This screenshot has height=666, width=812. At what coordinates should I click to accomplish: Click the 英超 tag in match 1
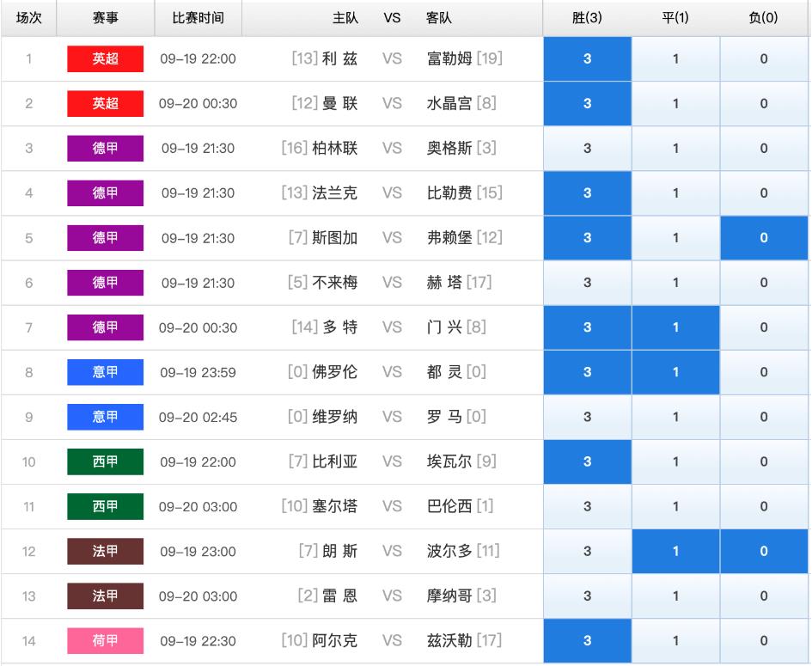(105, 58)
